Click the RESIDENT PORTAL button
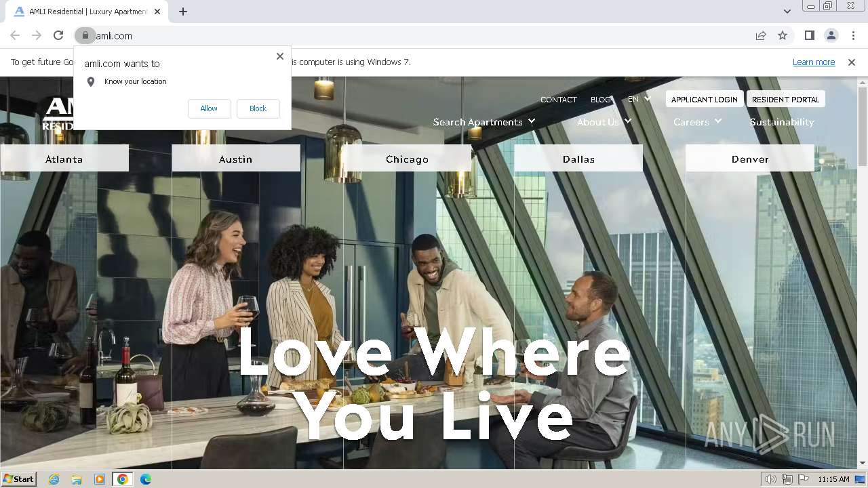Image resolution: width=868 pixels, height=488 pixels. [x=785, y=99]
